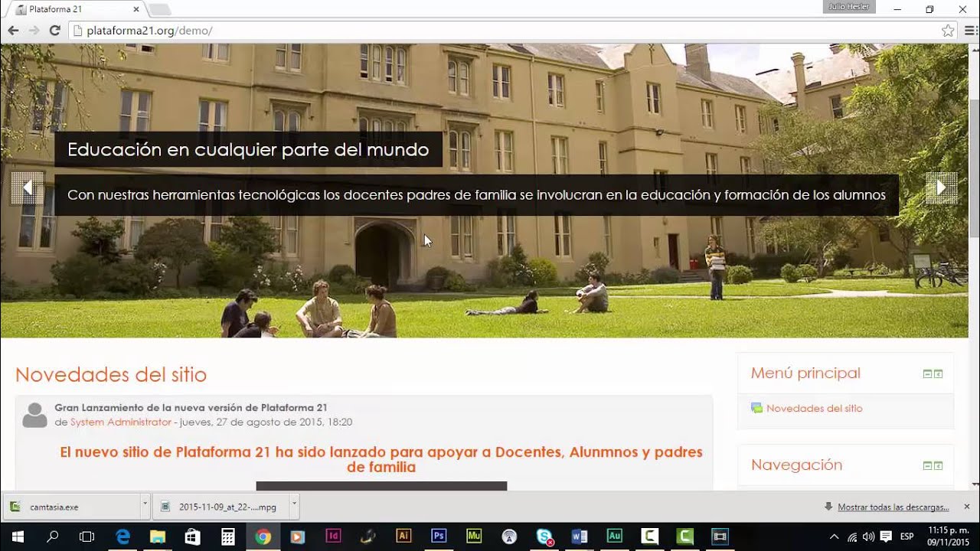The image size is (980, 551).
Task: Open dropdown for the .mpg download
Action: [294, 506]
